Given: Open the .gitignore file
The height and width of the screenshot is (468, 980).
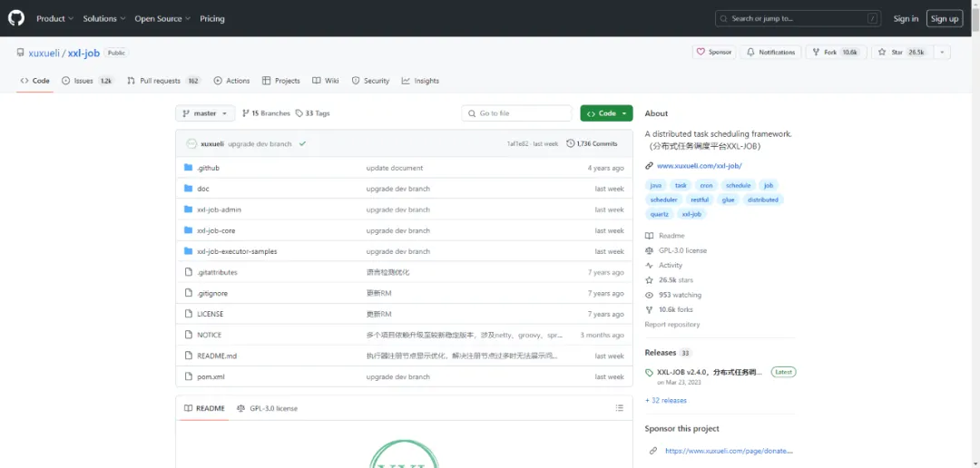Looking at the screenshot, I should 212,293.
